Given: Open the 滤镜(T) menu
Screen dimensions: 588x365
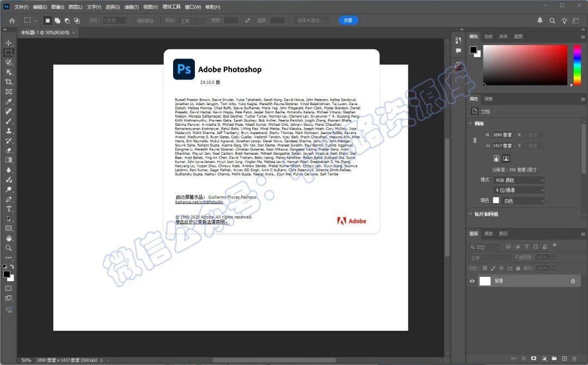Looking at the screenshot, I should 132,7.
